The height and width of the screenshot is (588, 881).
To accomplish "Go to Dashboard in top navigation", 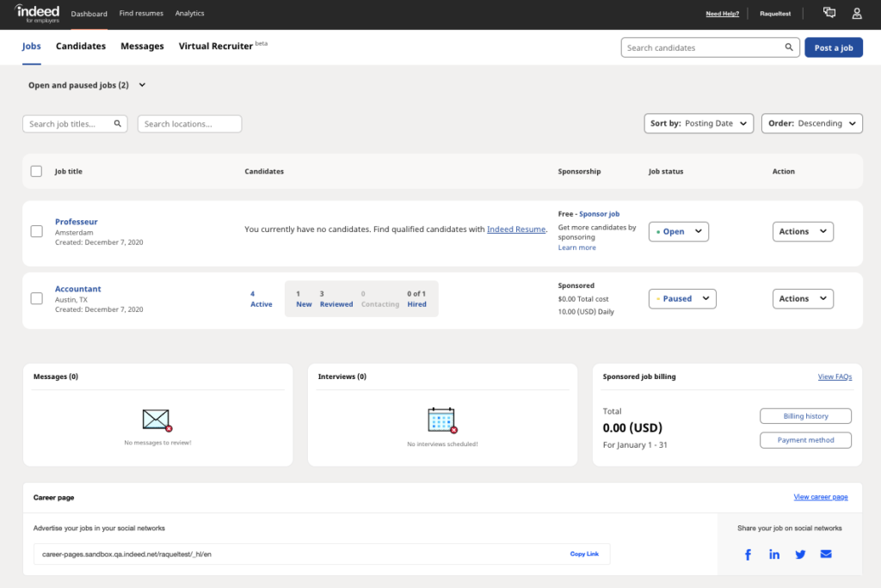I will point(89,14).
